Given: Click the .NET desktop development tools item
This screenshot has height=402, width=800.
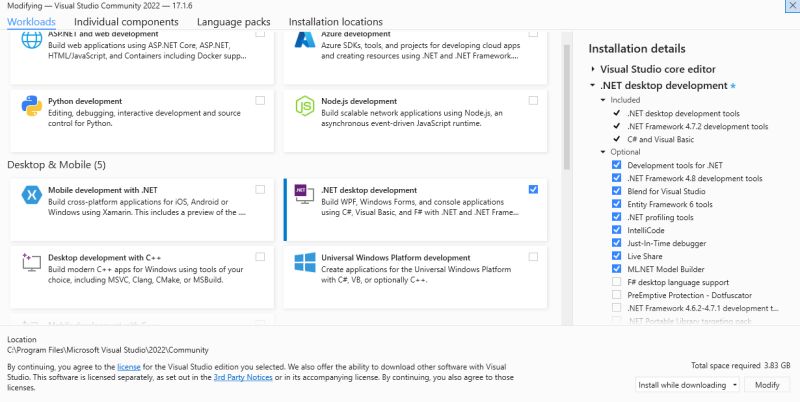Looking at the screenshot, I should [x=683, y=113].
